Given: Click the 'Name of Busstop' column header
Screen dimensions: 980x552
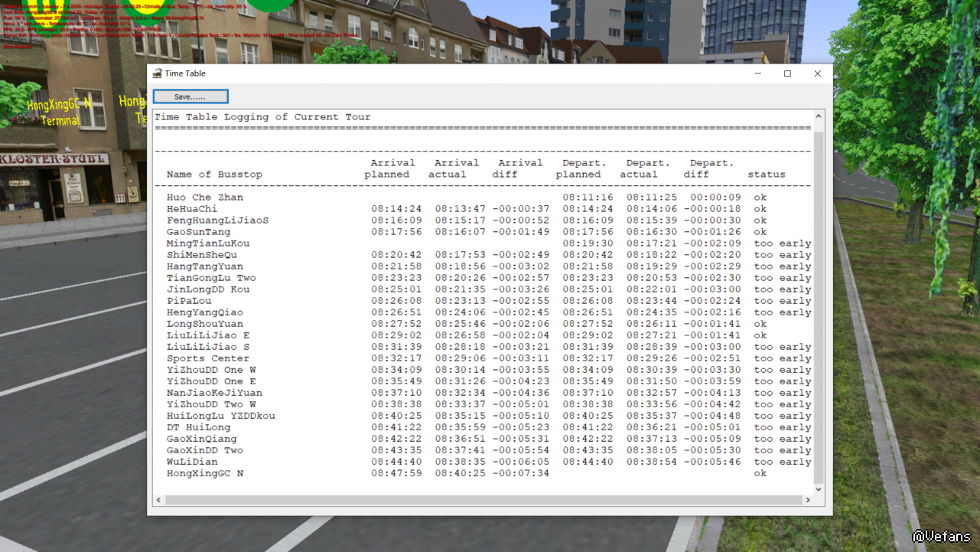Looking at the screenshot, I should click(214, 175).
